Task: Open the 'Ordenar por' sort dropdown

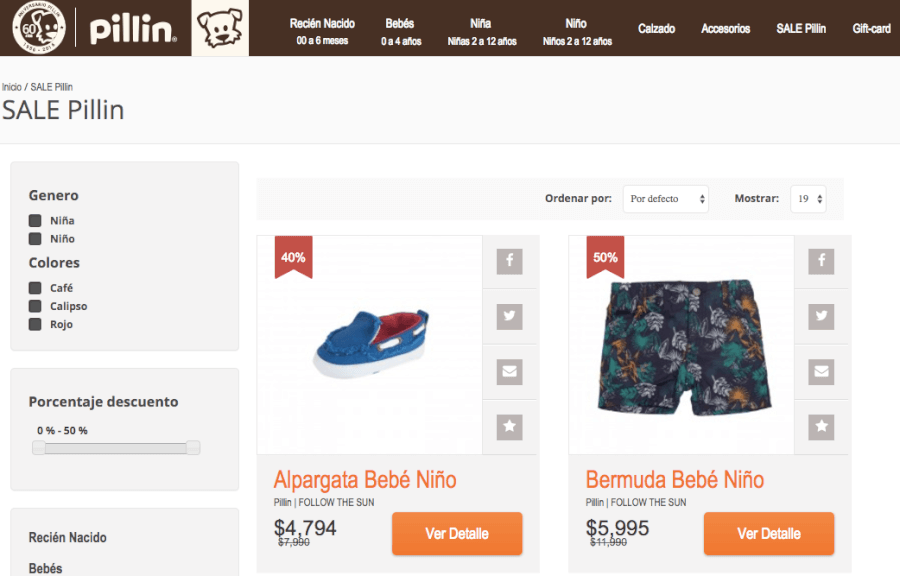Action: coord(666,199)
